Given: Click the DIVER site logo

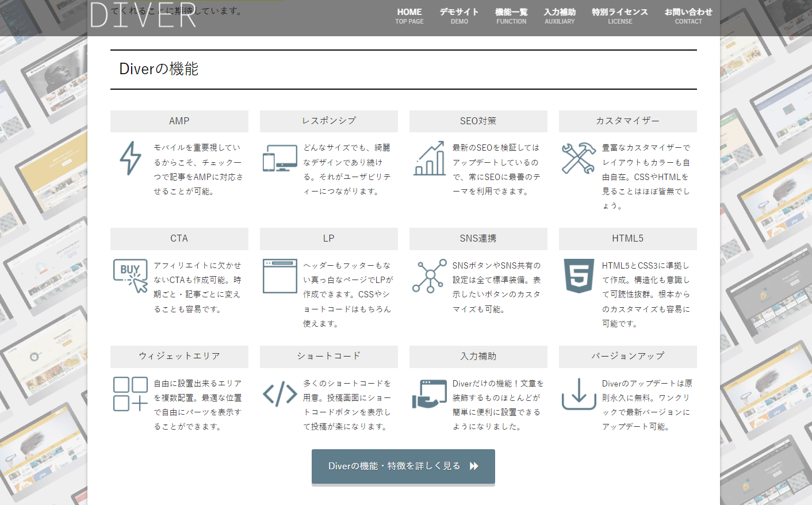Looking at the screenshot, I should [143, 15].
